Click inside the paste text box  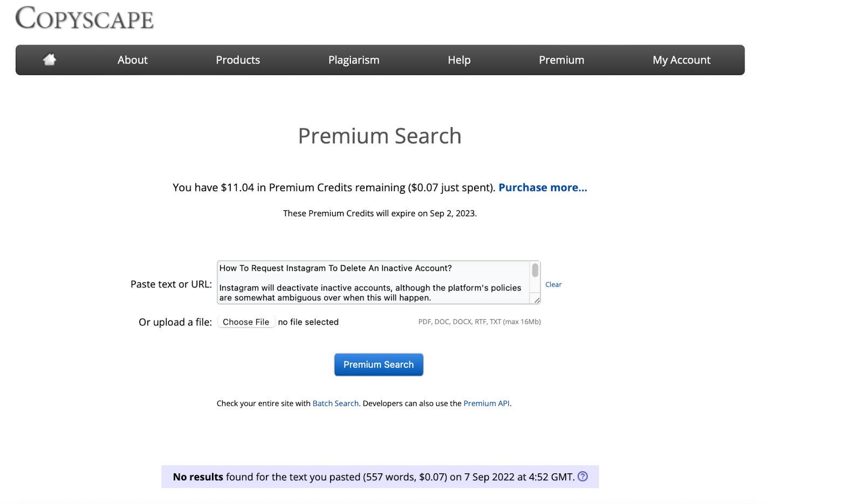373,282
